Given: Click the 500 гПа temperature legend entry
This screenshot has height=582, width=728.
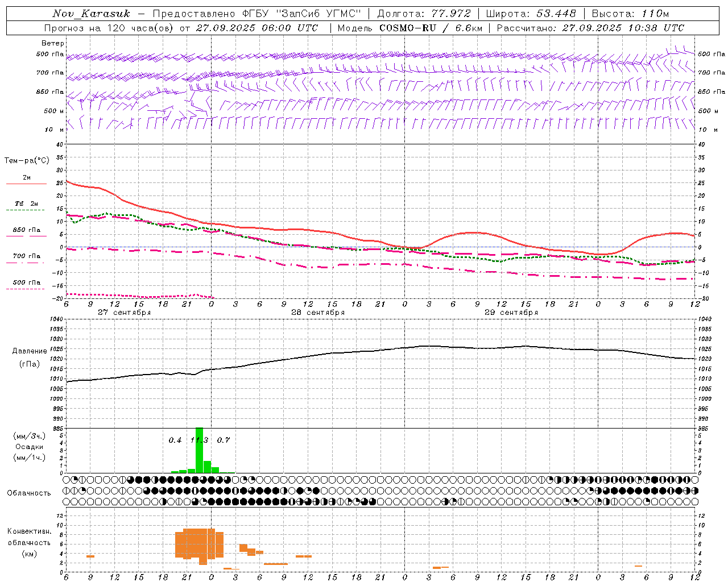Looking at the screenshot, I should (x=26, y=282).
